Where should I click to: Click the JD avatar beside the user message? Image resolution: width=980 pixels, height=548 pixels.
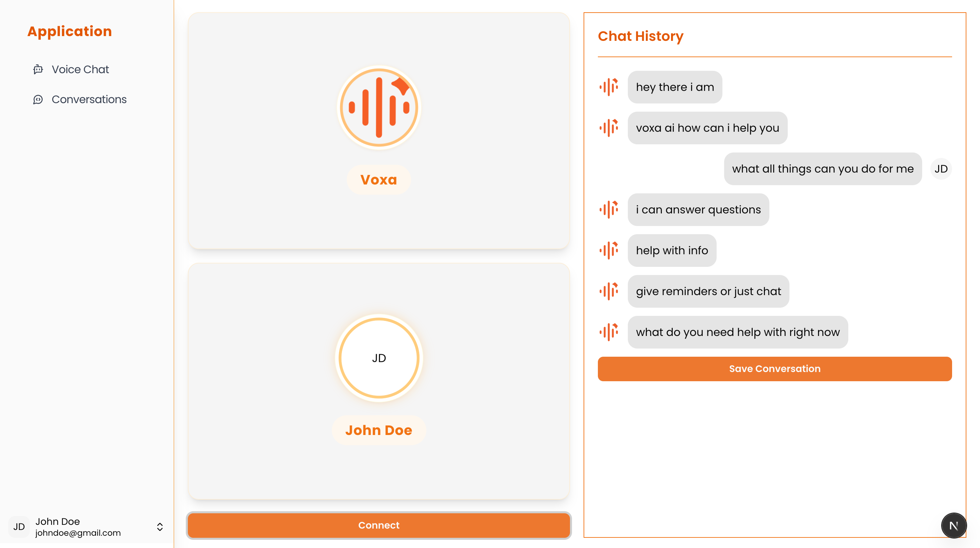(941, 169)
